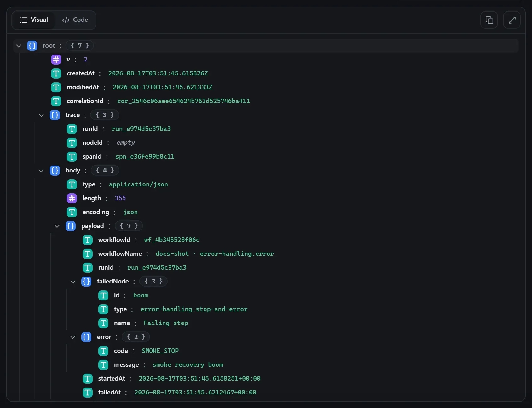Click the text icon beside failedAt

pos(88,393)
